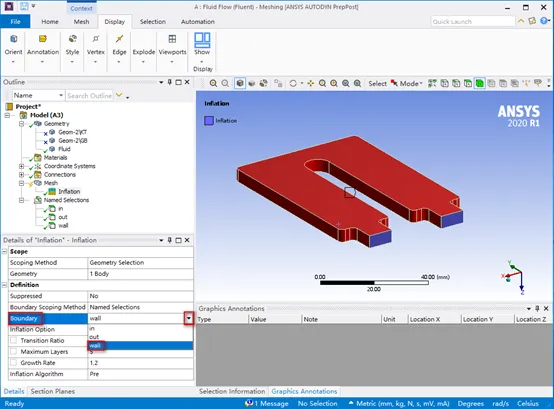Image resolution: width=554 pixels, height=409 pixels.
Task: Open the Viewports layout icon
Action: (172, 39)
